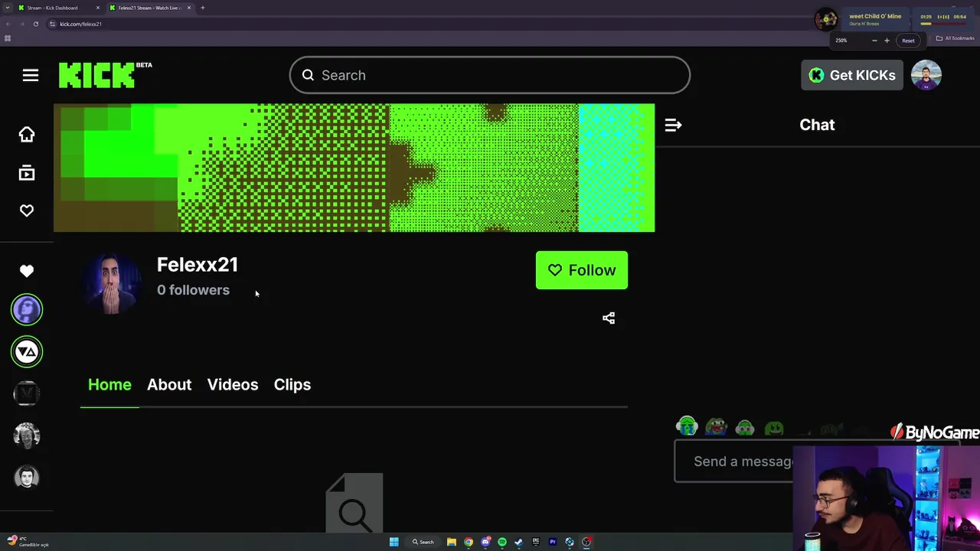The image size is (980, 551).
Task: Click the kick.com/felexx21 address bar
Action: 81,24
